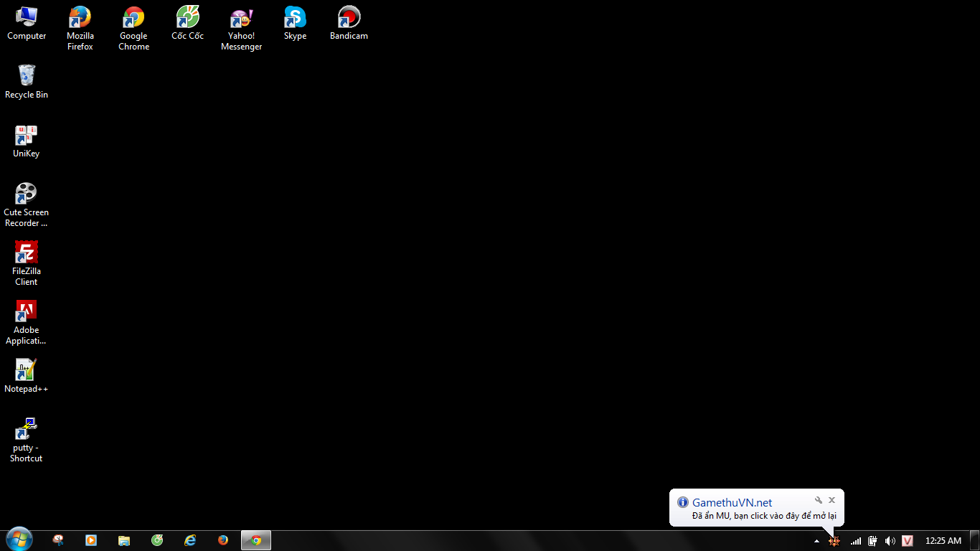Launch Firefox from the taskbar
980x551 pixels.
click(223, 540)
